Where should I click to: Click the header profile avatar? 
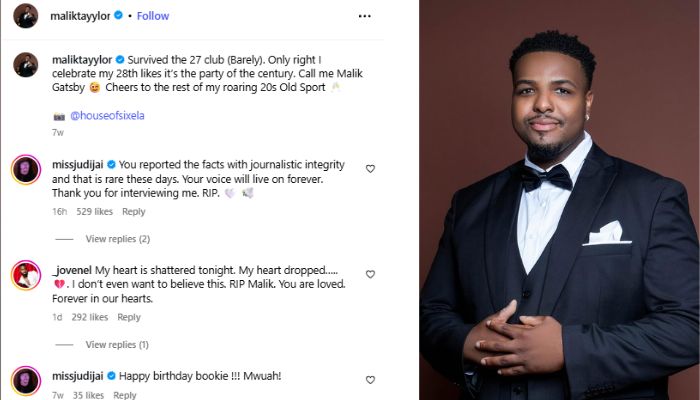click(26, 16)
